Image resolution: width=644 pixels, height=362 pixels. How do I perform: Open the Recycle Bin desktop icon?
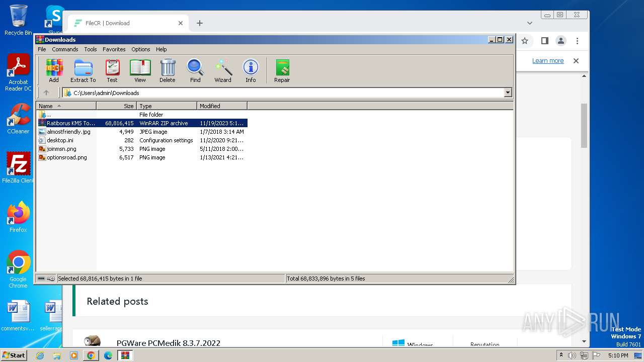click(x=18, y=20)
